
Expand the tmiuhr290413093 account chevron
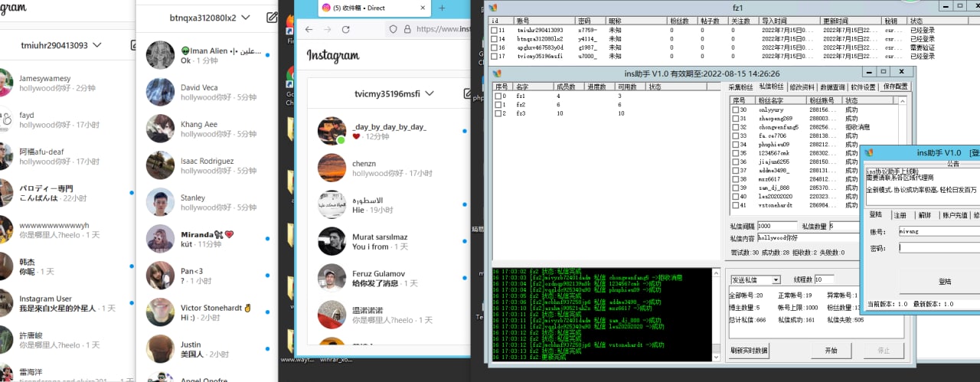(x=97, y=45)
